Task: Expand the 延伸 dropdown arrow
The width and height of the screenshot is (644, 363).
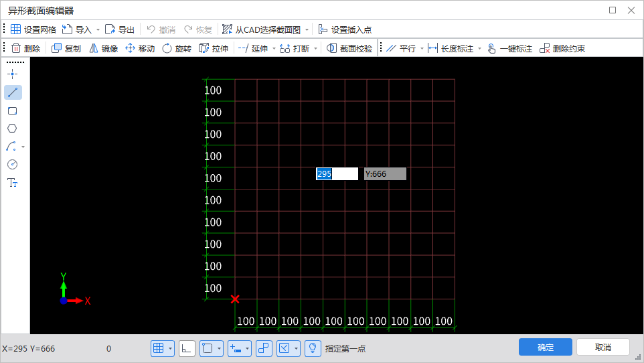Action: [x=274, y=48]
